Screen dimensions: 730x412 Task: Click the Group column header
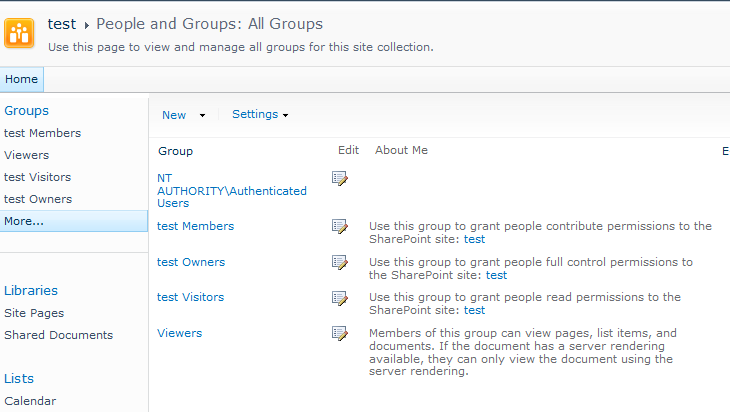(176, 151)
